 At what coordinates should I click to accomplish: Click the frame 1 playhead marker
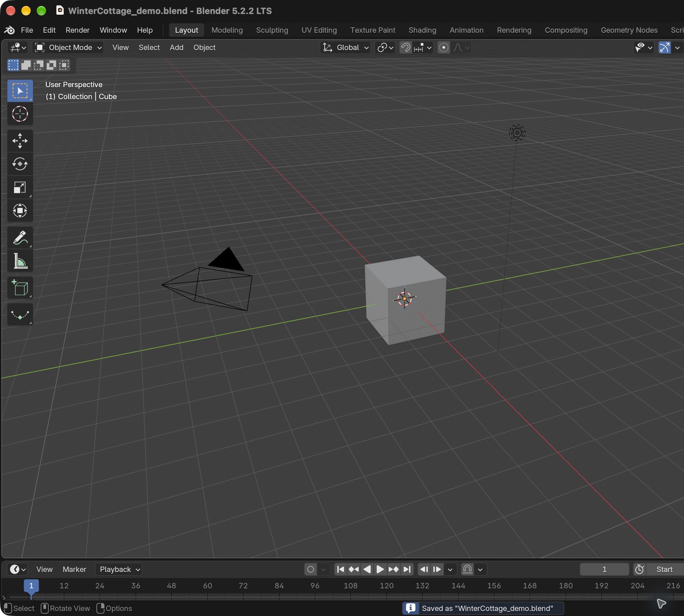click(x=31, y=586)
